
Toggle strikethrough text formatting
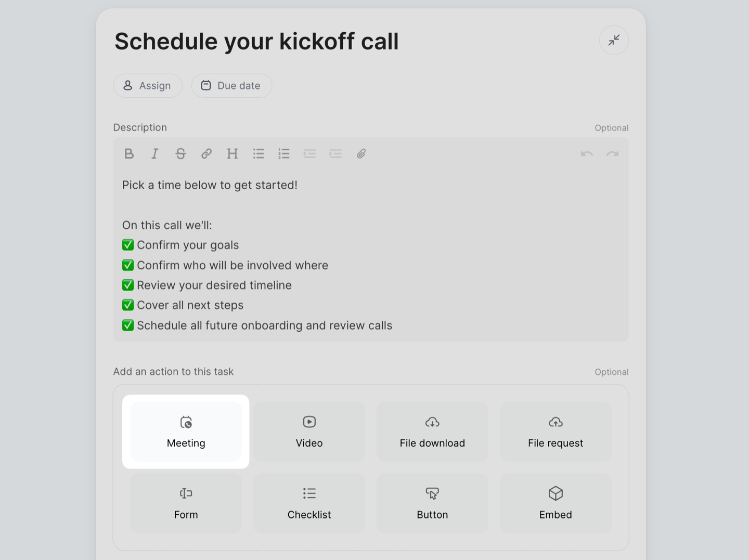[180, 153]
